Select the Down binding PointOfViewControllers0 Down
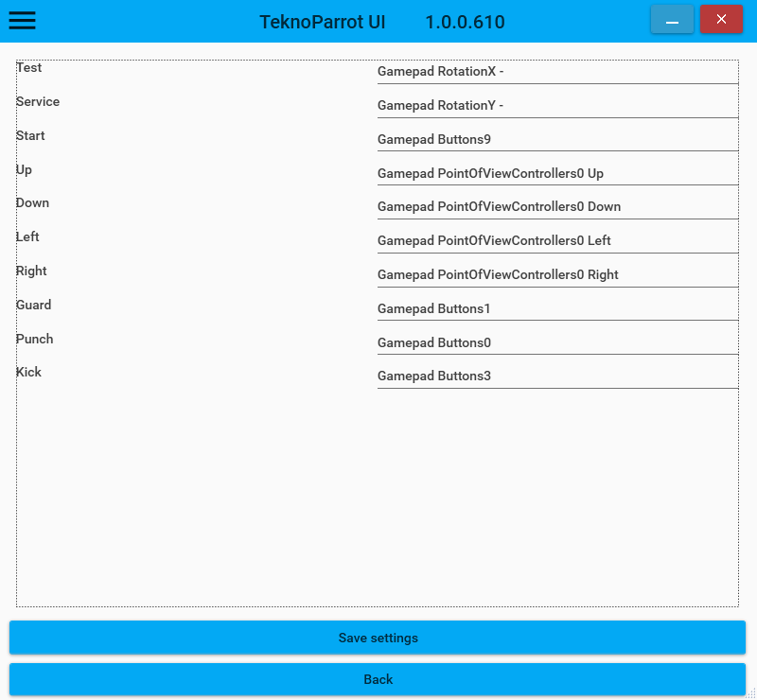757x700 pixels. pyautogui.click(x=557, y=207)
